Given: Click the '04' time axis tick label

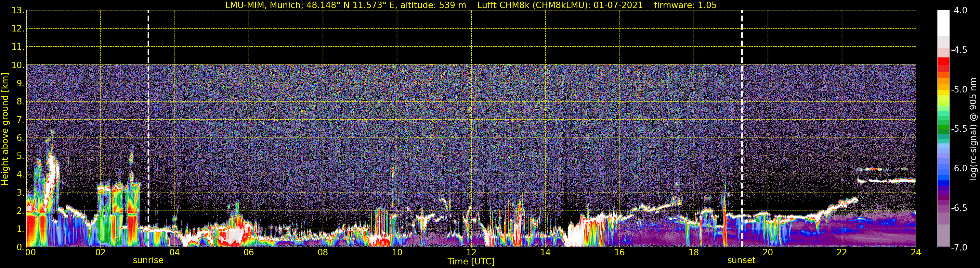Looking at the screenshot, I should [x=175, y=252].
